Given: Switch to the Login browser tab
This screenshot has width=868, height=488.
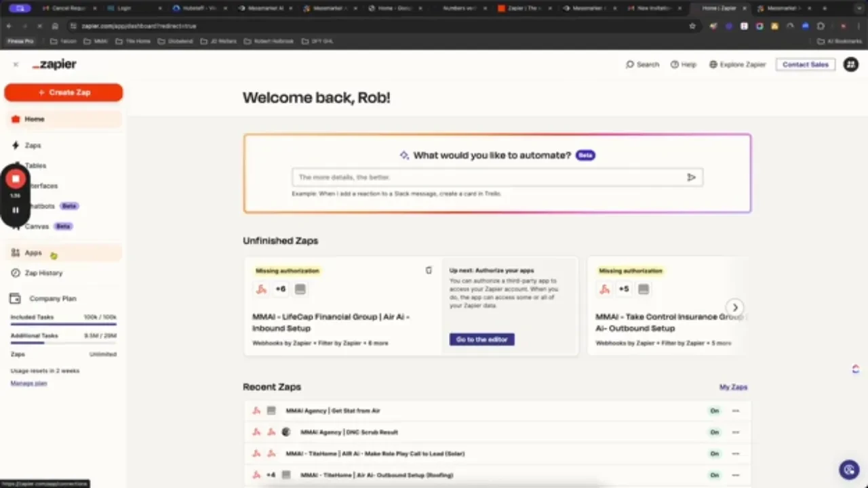Looking at the screenshot, I should point(133,8).
